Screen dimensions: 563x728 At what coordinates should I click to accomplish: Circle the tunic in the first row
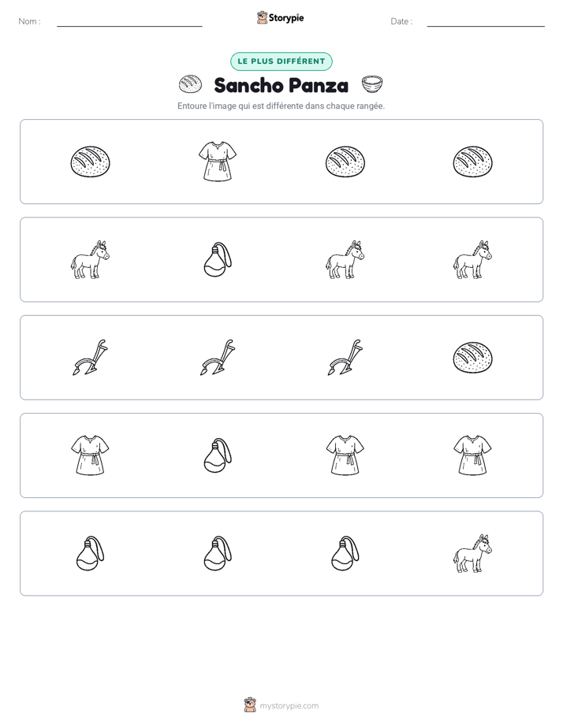218,162
